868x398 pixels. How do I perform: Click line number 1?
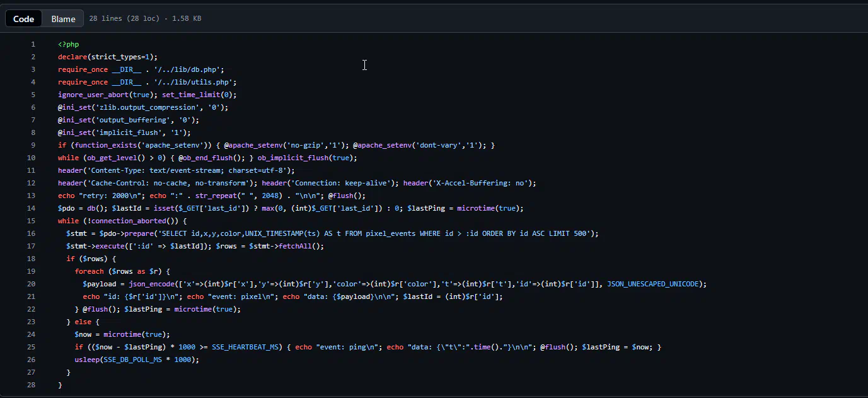pos(33,44)
